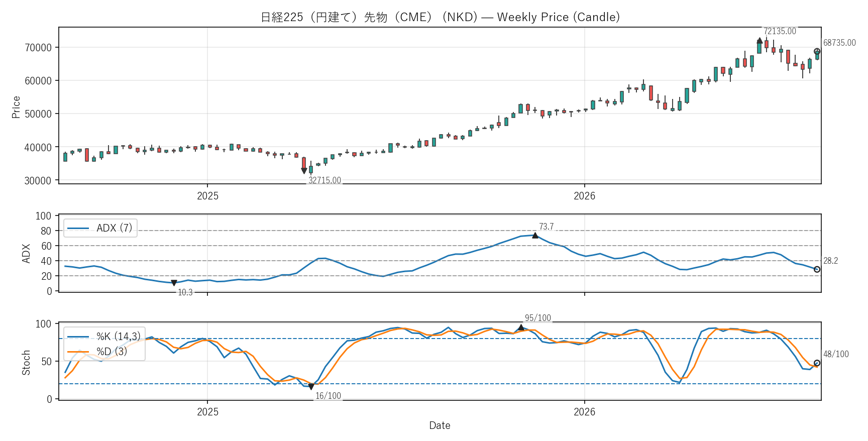This screenshot has width=868, height=441.
Task: Click the 2025 date label below the Stoch chart
Action: coord(207,412)
